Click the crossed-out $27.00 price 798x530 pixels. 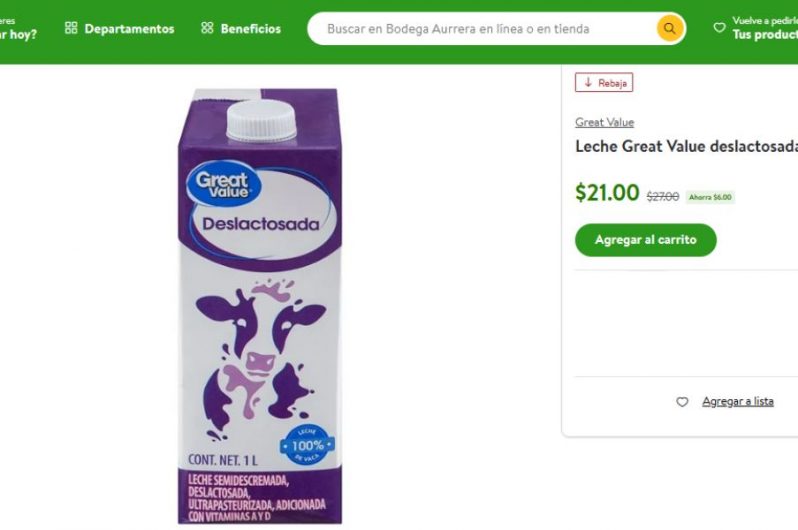click(x=662, y=196)
